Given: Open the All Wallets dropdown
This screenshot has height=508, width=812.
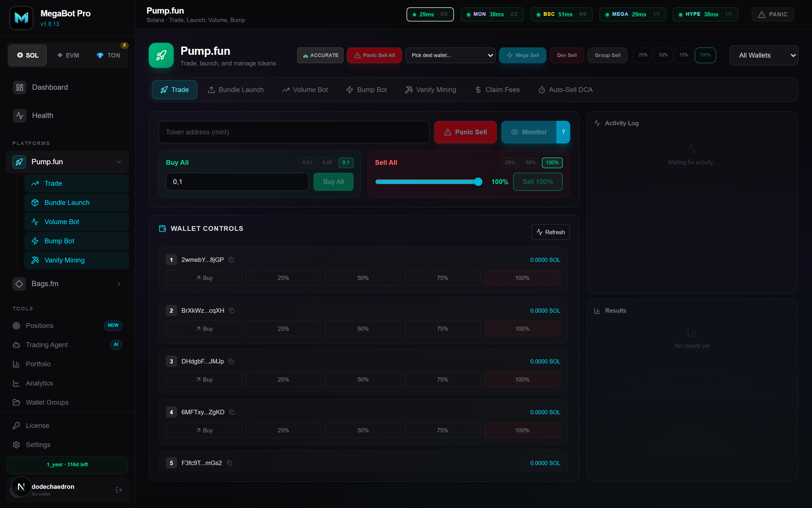Looking at the screenshot, I should (764, 55).
